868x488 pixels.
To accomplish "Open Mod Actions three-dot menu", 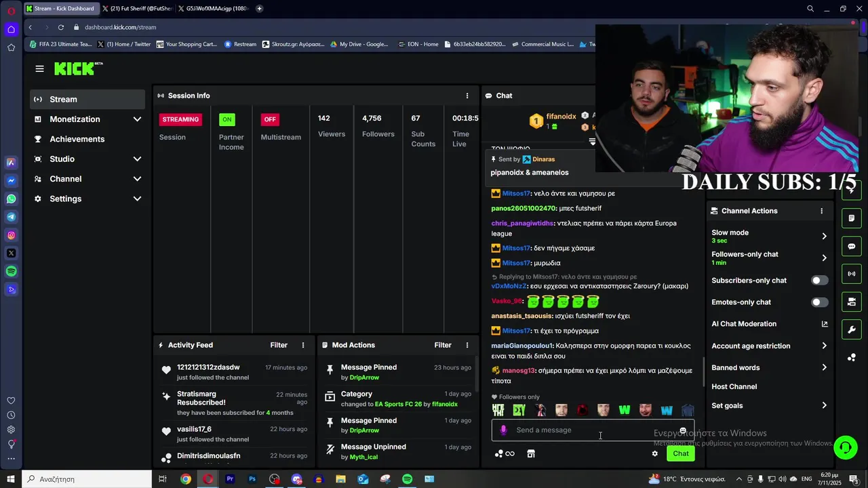I will tap(467, 345).
